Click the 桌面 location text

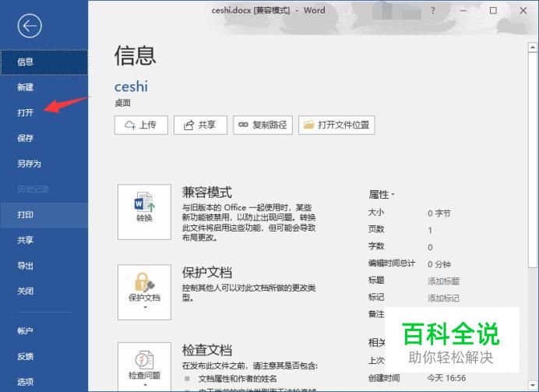tap(122, 103)
